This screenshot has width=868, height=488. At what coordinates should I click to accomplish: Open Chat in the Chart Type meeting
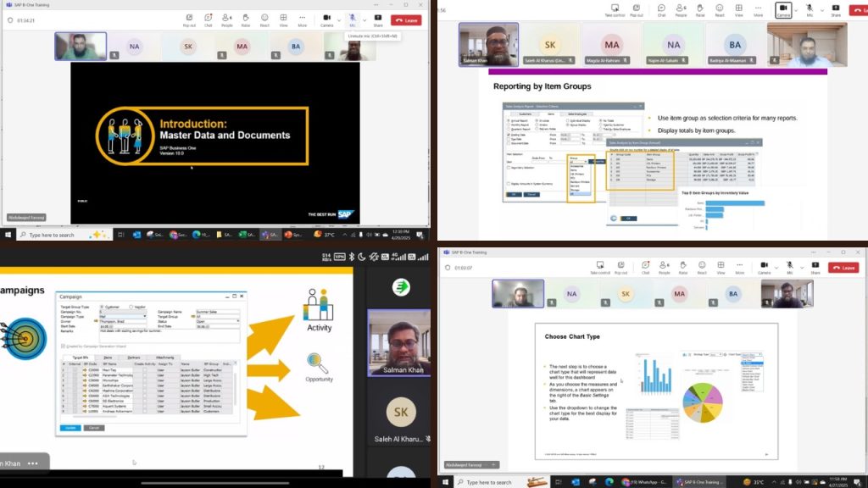[645, 268]
